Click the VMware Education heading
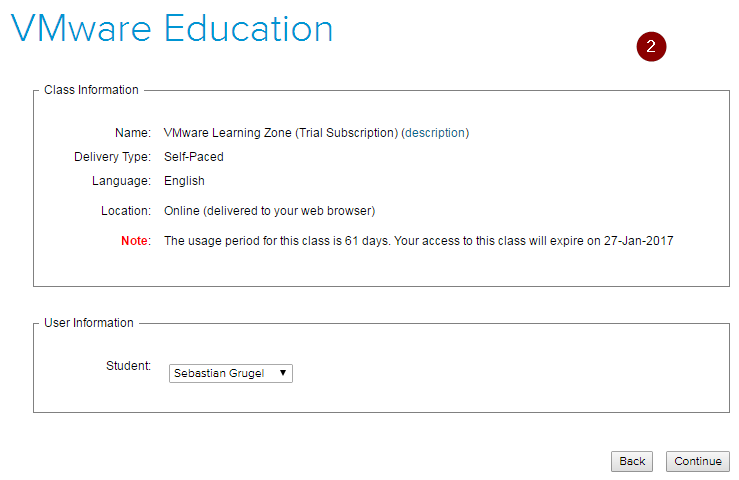 172,28
